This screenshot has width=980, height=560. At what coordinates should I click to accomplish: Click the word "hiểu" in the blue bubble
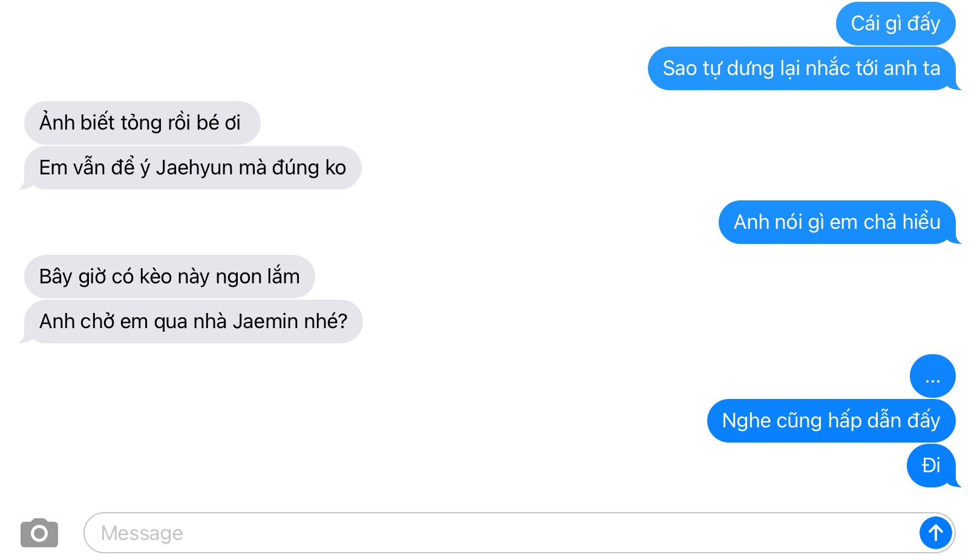tap(921, 222)
